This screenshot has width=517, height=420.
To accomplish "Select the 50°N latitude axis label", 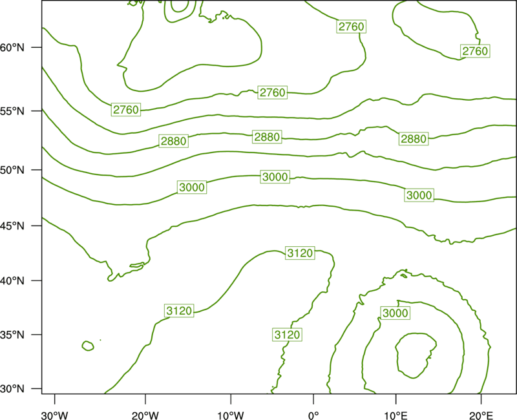I will click(x=12, y=170).
